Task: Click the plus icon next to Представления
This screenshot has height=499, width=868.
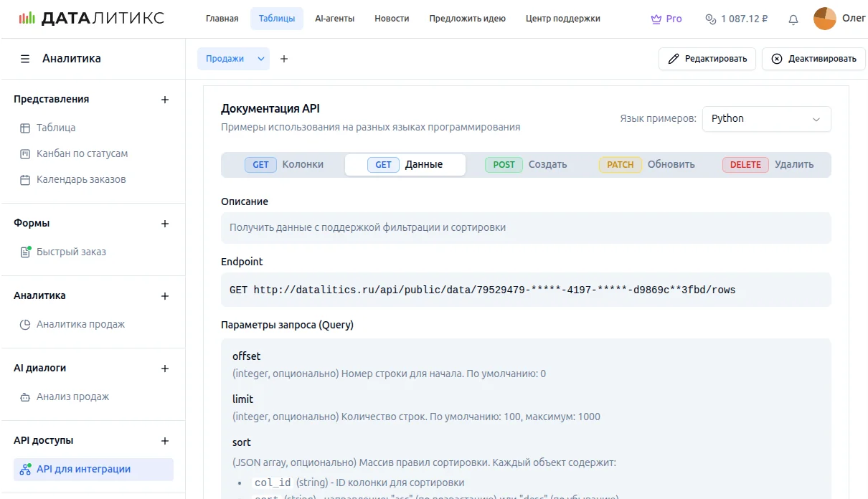Action: 165,100
